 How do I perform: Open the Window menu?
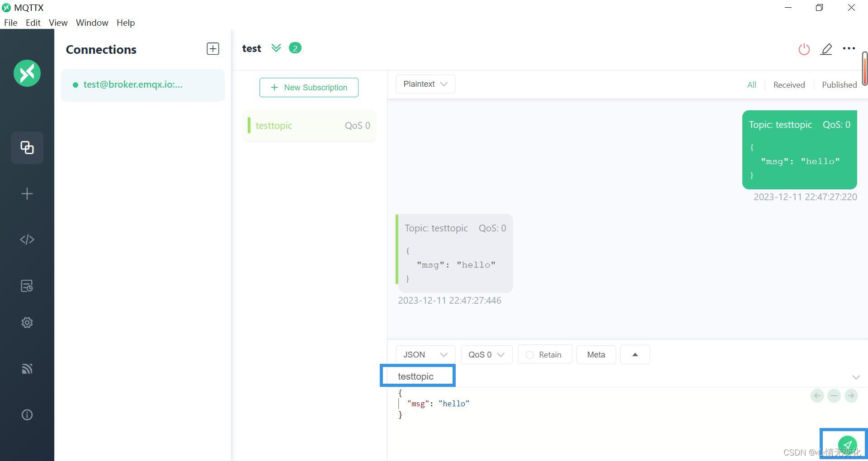[x=92, y=23]
